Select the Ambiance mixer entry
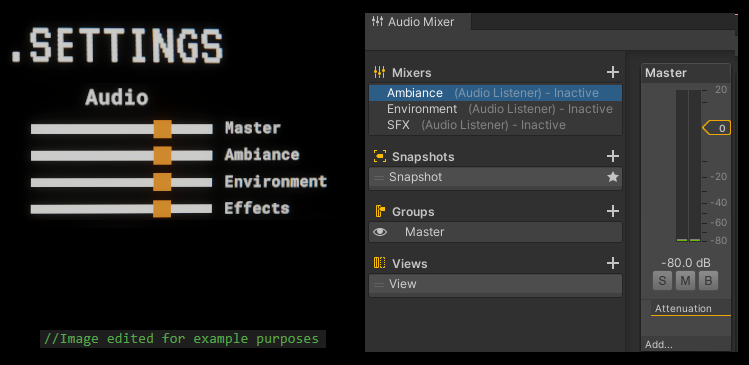749x365 pixels. point(495,93)
